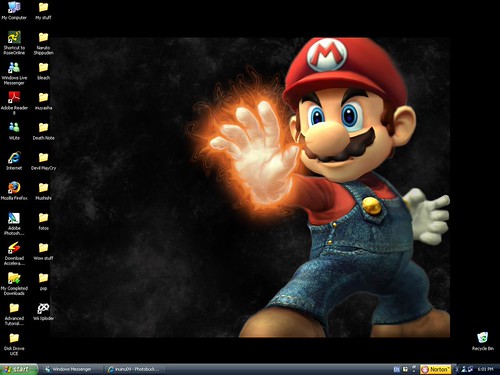Click the Download Accelerator shortcut icon
The width and height of the screenshot is (500, 375).
[x=14, y=254]
